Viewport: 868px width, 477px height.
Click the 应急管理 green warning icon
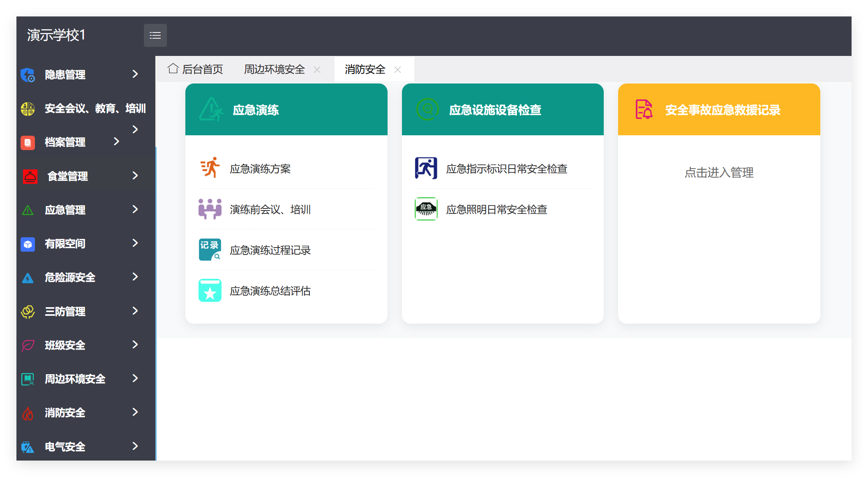(x=27, y=210)
